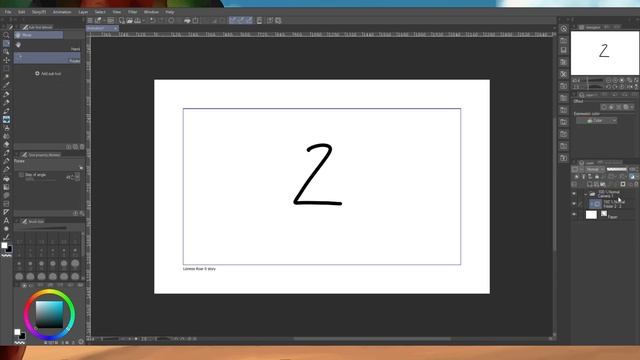Collapse the Camera folder in layer list
The image size is (640, 360).
coord(585,194)
